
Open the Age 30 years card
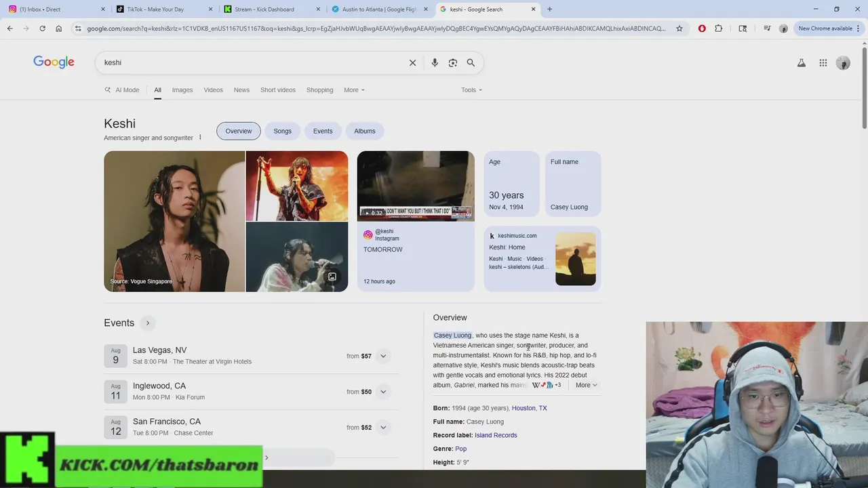pos(512,184)
